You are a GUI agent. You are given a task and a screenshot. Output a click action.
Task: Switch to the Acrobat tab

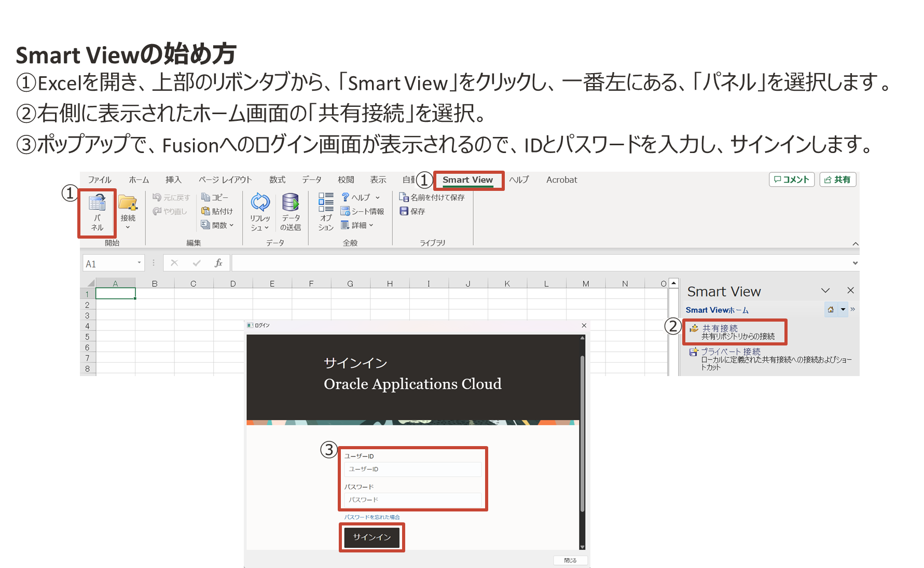pyautogui.click(x=561, y=179)
